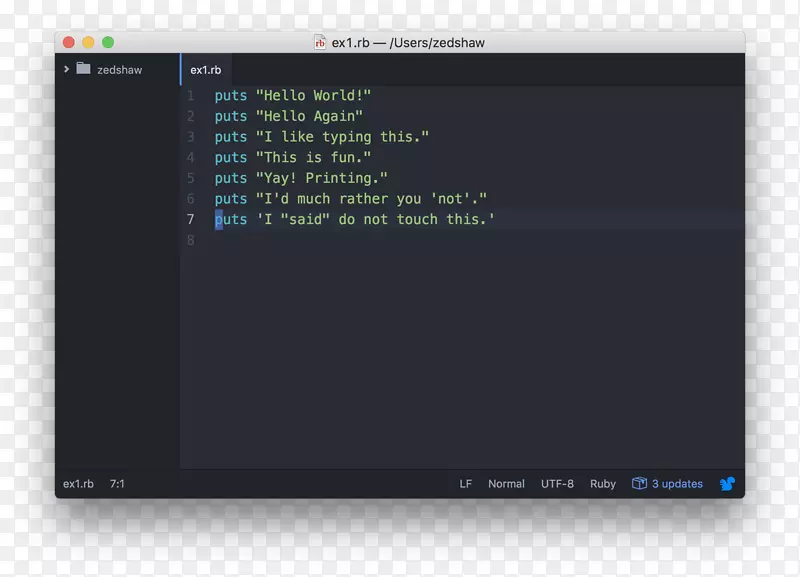
Task: Click line number 7 in the gutter
Action: coord(190,219)
